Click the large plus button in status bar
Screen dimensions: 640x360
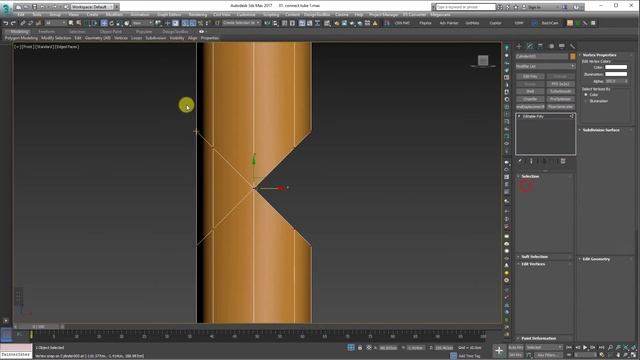tap(499, 350)
